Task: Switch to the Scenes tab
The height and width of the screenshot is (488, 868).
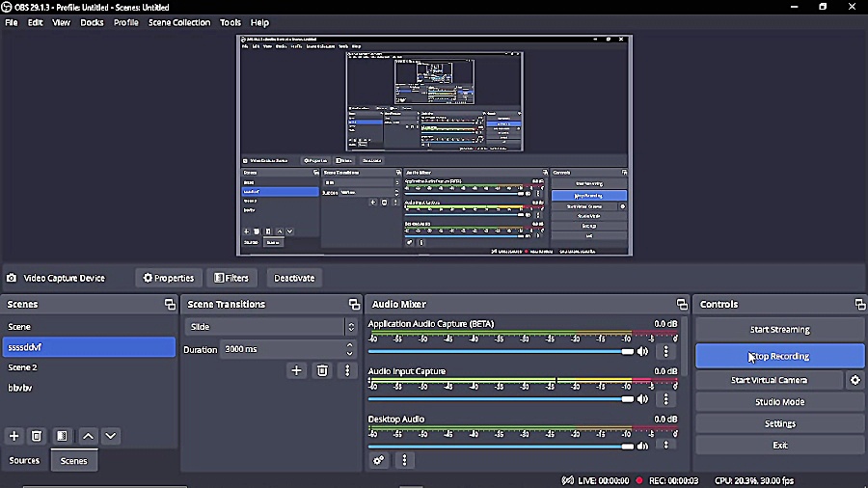Action: click(73, 460)
